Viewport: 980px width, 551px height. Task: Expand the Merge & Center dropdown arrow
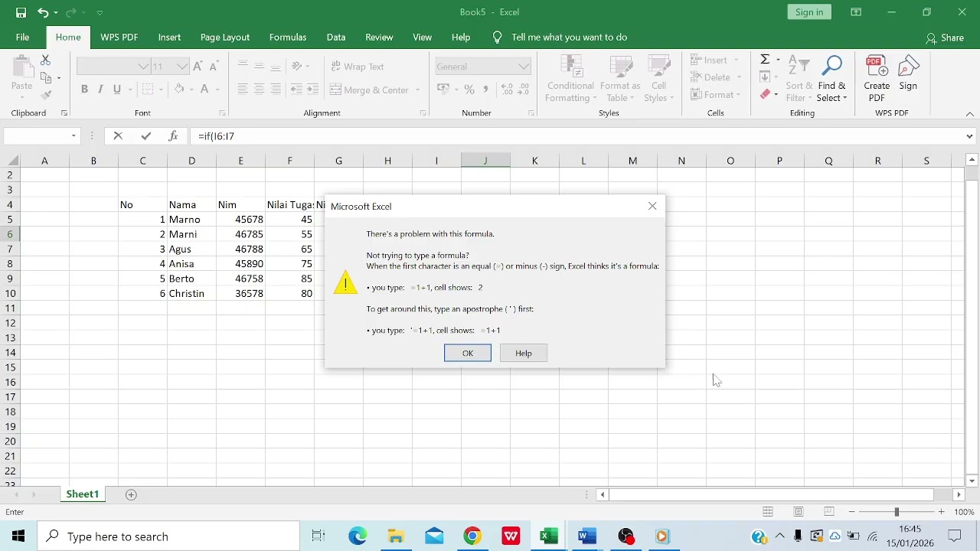coord(418,90)
